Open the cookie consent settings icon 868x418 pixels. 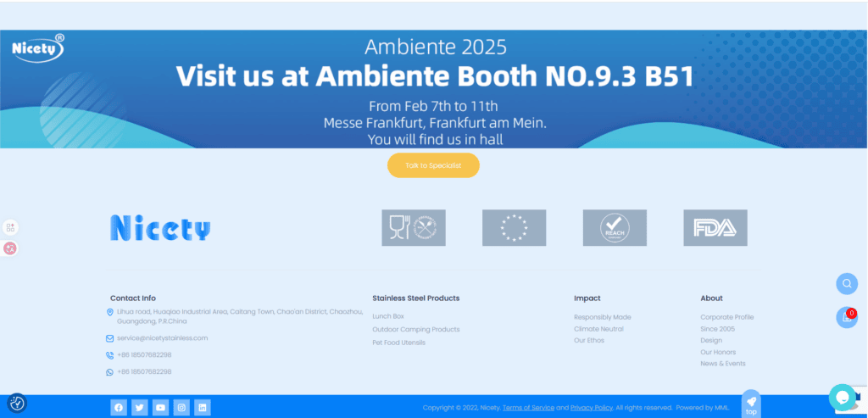pos(17,404)
